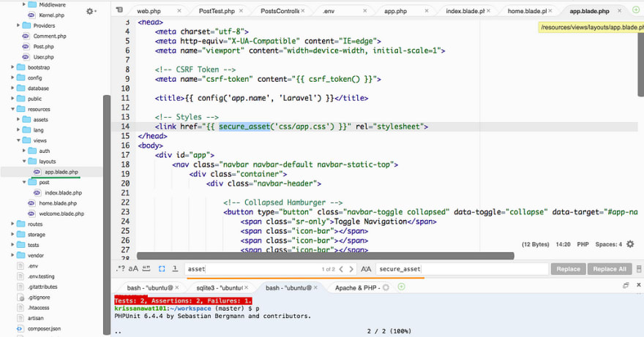Open the sqlite3 terminal tab
The image size is (644, 337).
point(220,288)
